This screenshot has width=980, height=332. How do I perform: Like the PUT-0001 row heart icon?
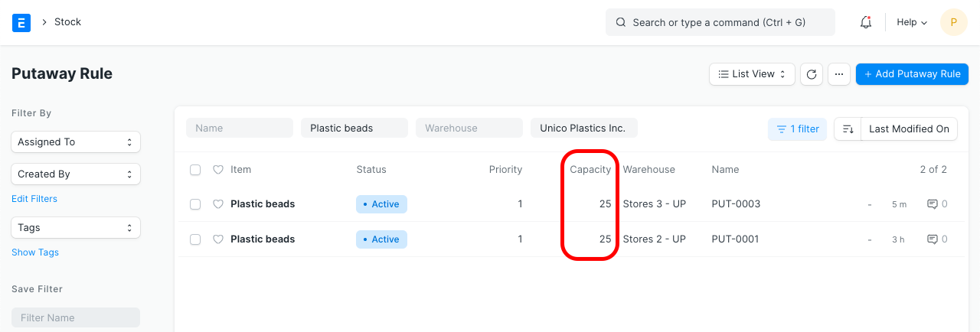218,239
